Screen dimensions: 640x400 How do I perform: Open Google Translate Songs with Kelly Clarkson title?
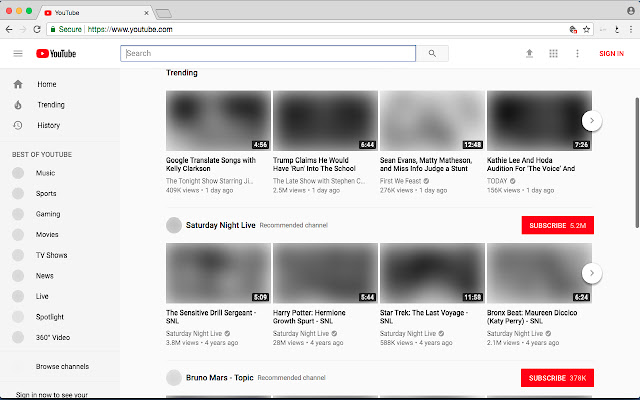[x=211, y=164]
